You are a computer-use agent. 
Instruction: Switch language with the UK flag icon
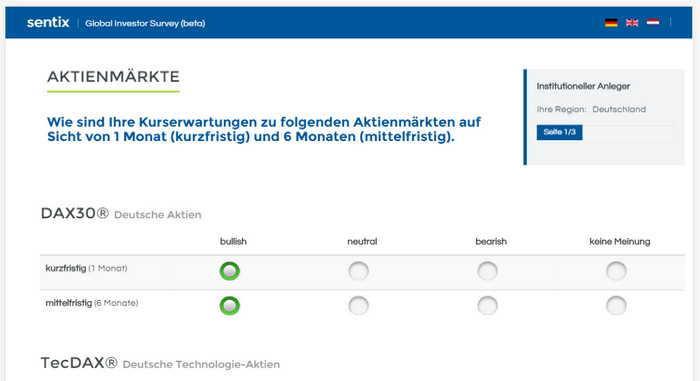coord(632,23)
